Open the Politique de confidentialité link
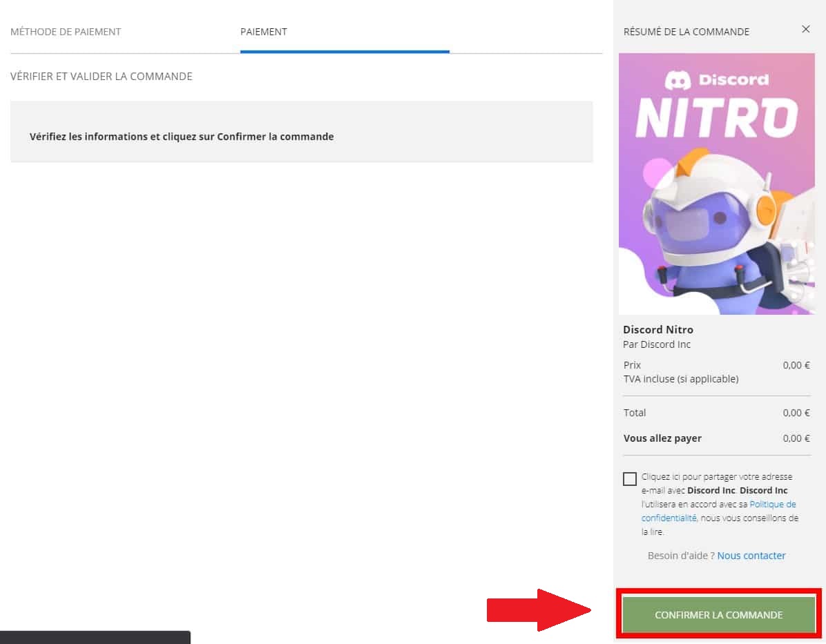 (x=718, y=511)
